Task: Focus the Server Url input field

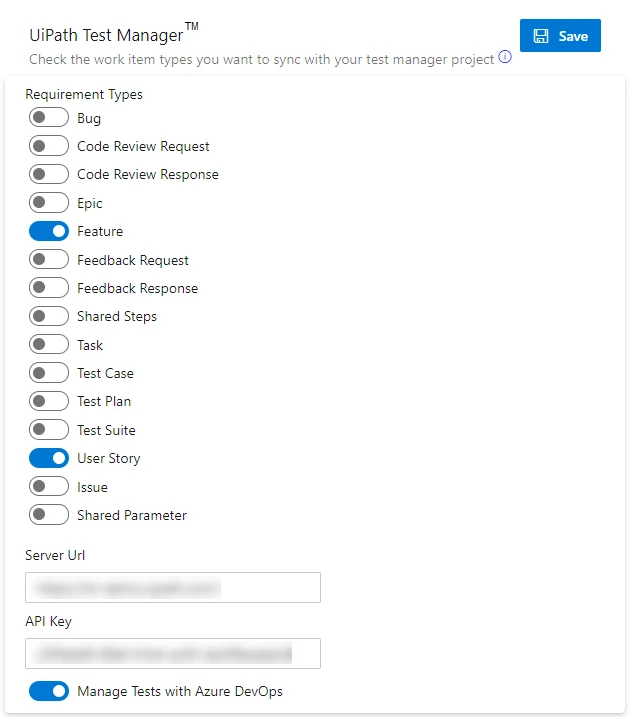Action: point(173,587)
